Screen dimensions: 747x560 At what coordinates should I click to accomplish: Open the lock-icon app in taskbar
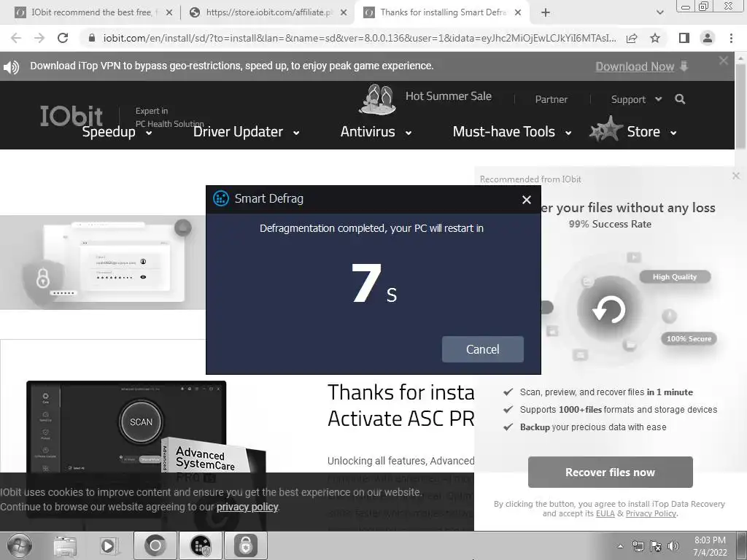(245, 545)
